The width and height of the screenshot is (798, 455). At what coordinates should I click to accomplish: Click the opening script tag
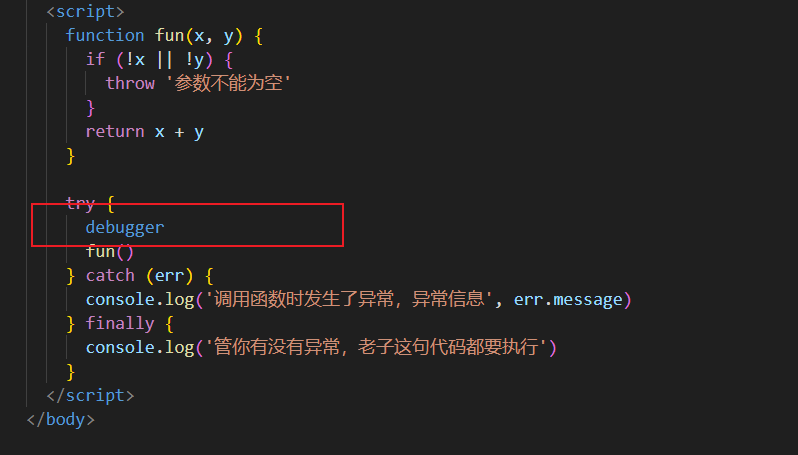(x=85, y=11)
